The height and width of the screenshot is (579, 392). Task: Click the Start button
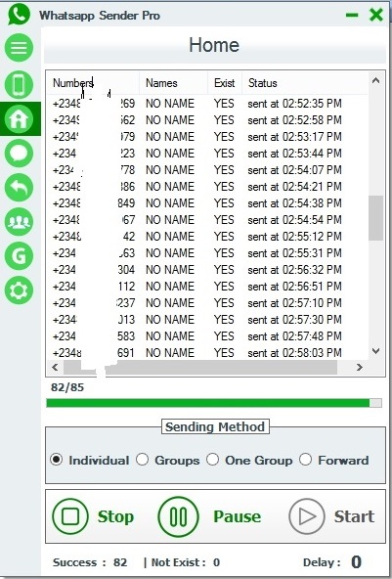pos(331,516)
